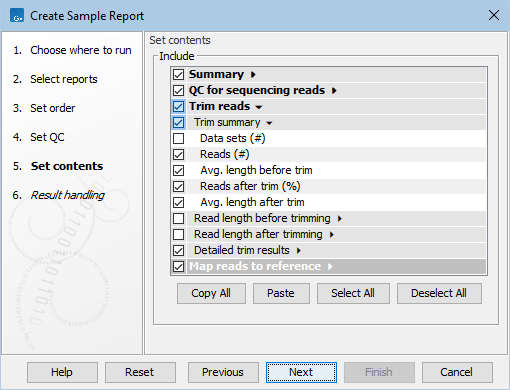Click the Trim reads row label

[x=219, y=106]
